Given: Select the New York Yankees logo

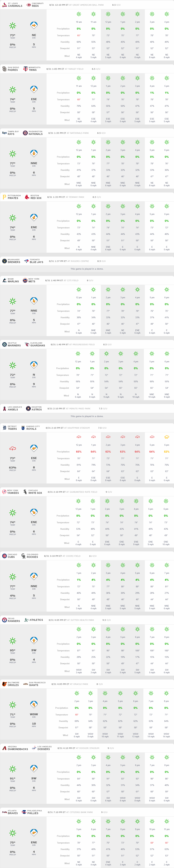Looking at the screenshot, I should click(4, 492).
